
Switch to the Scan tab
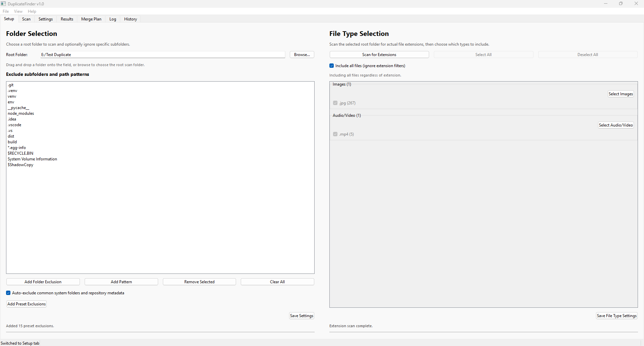[x=26, y=19]
